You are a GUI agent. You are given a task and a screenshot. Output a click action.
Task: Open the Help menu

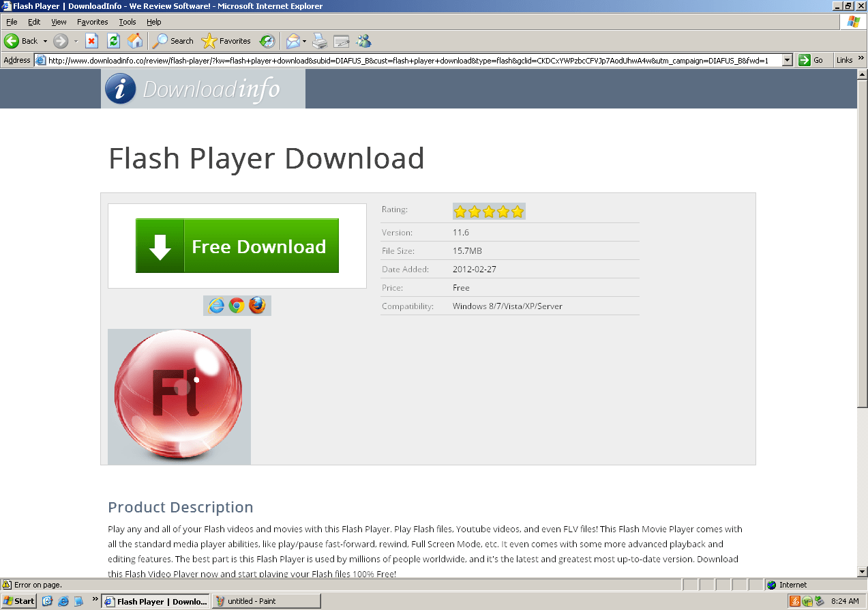coord(154,22)
